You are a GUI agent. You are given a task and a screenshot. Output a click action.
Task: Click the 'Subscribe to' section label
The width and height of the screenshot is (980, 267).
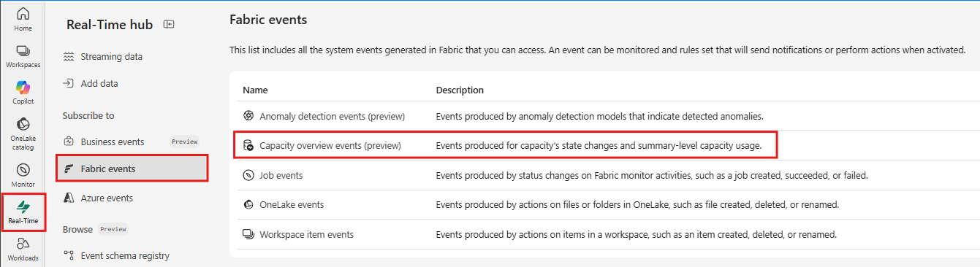88,115
